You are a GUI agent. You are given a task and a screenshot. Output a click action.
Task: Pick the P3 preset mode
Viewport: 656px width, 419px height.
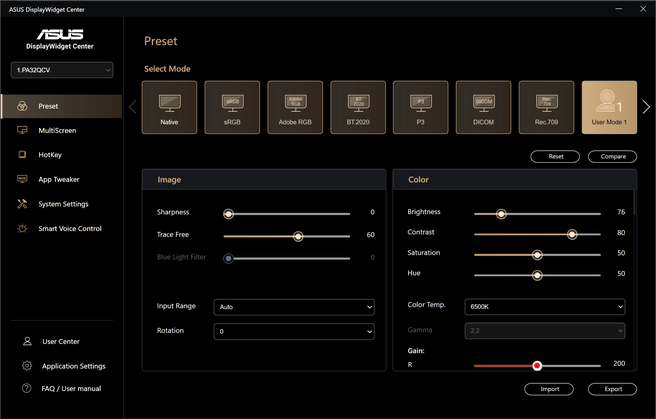421,107
